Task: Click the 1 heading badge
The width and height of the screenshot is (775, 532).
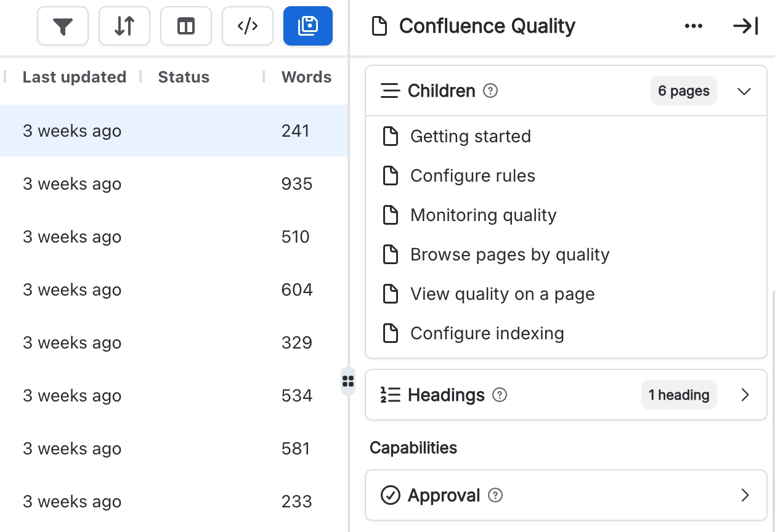Action: coord(679,395)
